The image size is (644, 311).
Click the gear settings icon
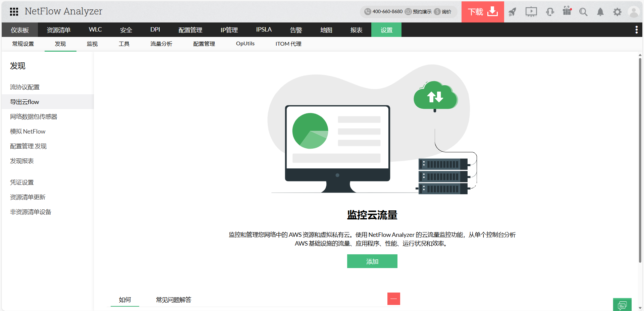[617, 12]
